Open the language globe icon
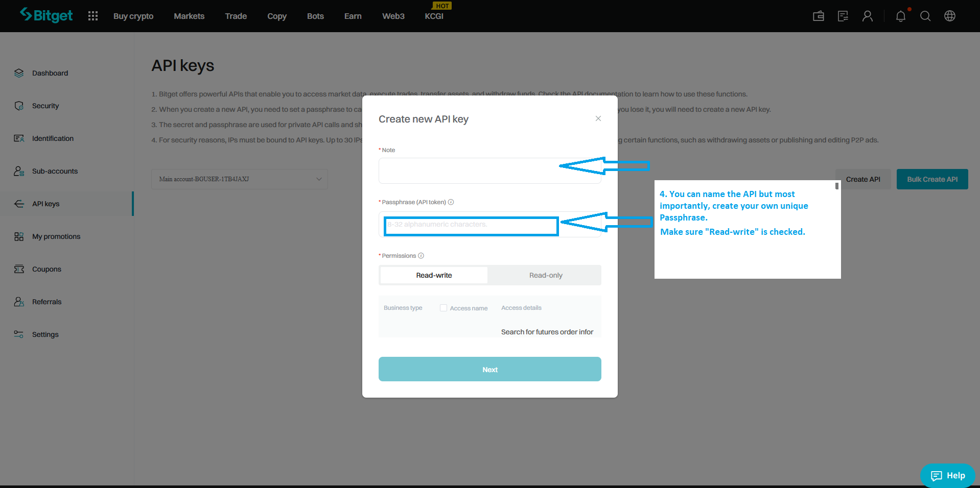This screenshot has width=980, height=488. tap(950, 16)
